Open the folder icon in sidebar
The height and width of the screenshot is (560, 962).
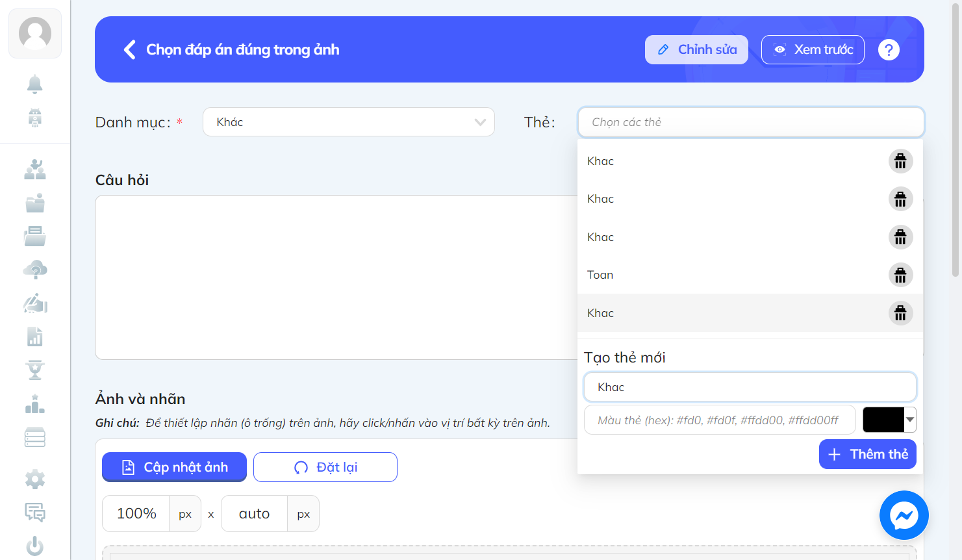tap(35, 203)
